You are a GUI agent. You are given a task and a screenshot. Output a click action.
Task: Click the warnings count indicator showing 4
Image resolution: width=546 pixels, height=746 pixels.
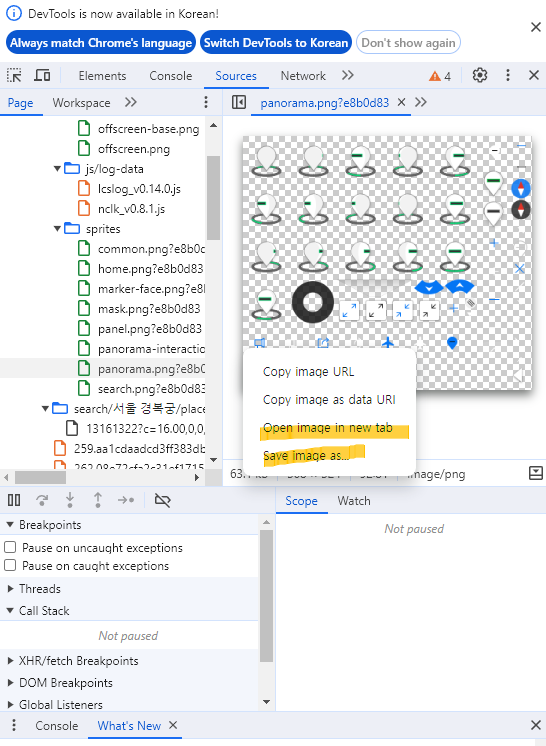point(440,76)
